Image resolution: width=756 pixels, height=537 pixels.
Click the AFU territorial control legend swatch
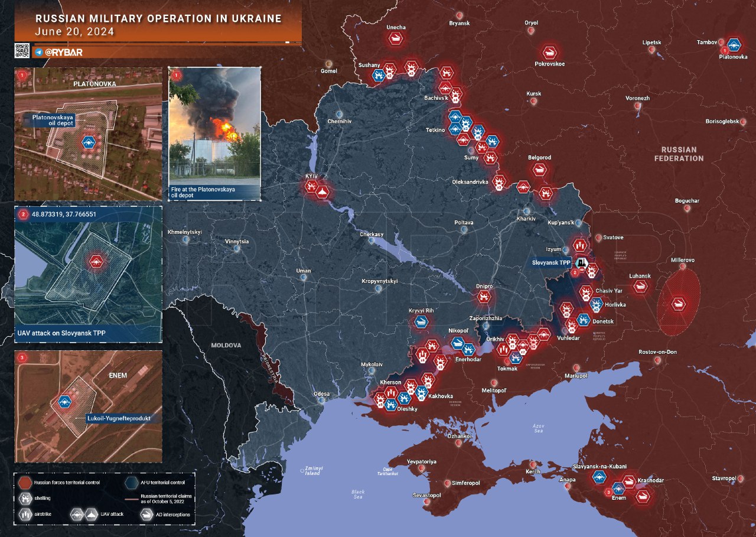131,483
